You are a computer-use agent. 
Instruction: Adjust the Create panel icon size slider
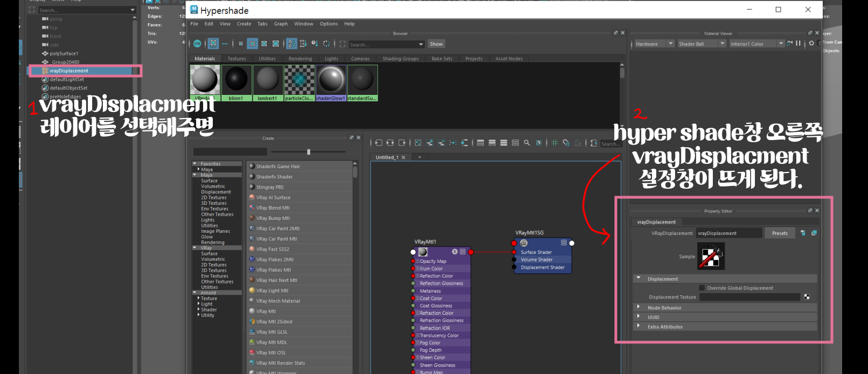coord(308,152)
